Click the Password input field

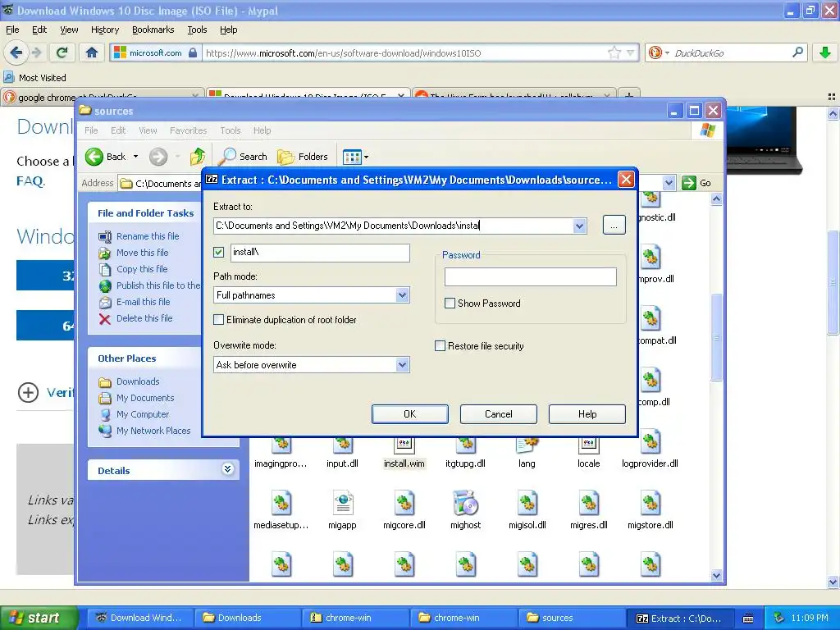click(531, 277)
